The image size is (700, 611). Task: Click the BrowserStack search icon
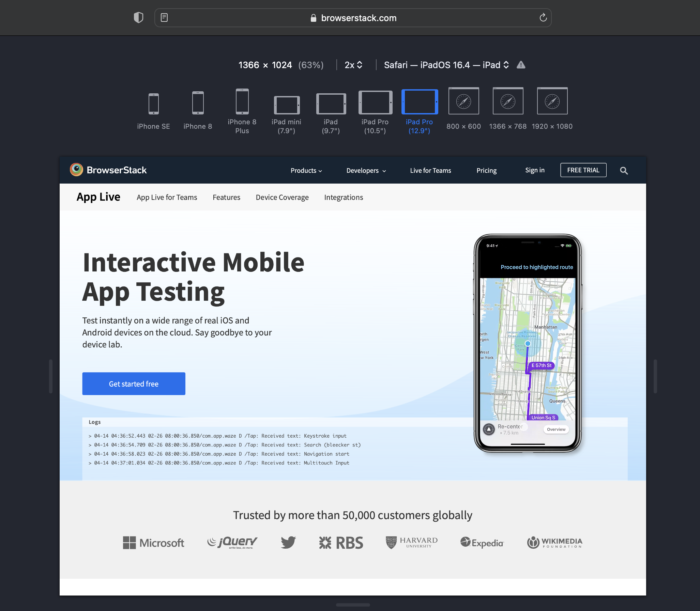624,170
